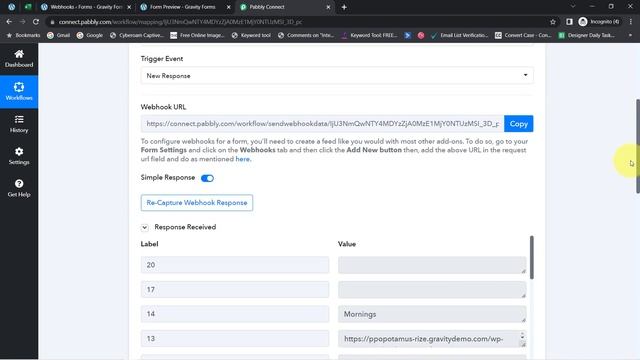This screenshot has height=360, width=640.
Task: Click the empty value field for label 20
Action: click(x=432, y=265)
